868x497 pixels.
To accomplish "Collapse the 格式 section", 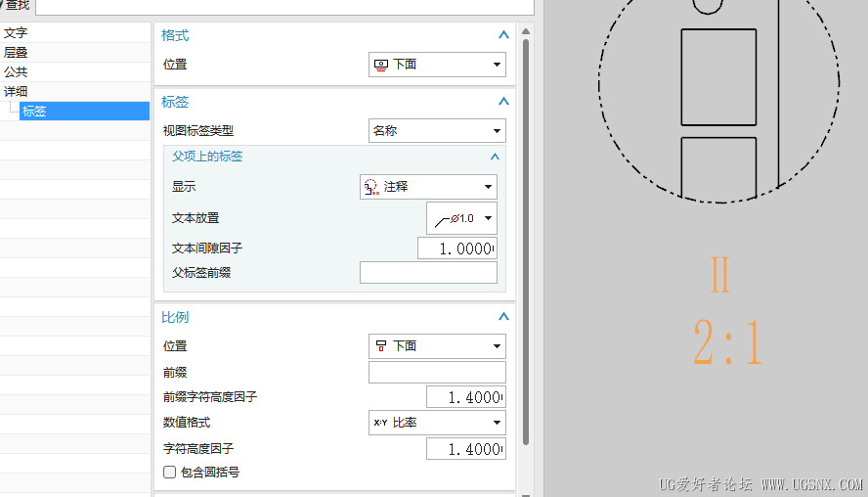I will click(x=503, y=35).
